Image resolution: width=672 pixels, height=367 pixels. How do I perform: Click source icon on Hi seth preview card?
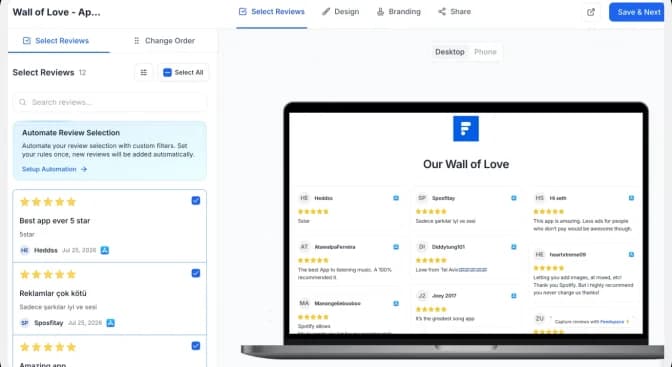(x=631, y=198)
